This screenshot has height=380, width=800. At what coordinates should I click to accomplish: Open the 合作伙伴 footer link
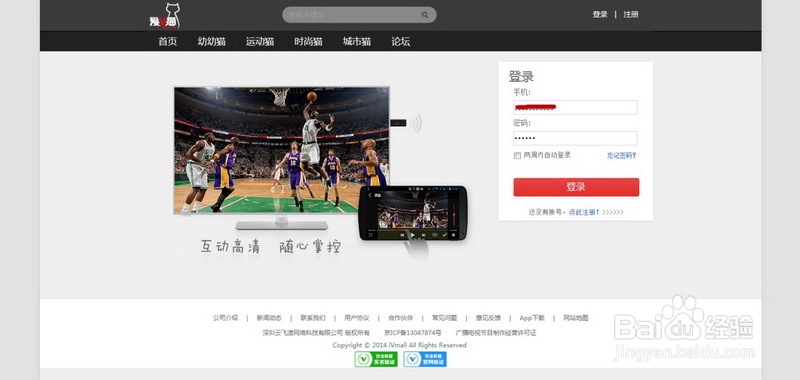pos(401,318)
